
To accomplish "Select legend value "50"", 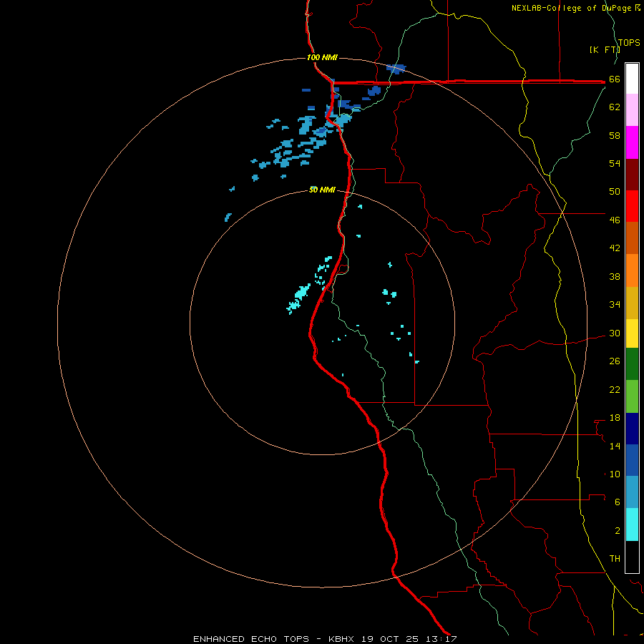I will [x=615, y=192].
